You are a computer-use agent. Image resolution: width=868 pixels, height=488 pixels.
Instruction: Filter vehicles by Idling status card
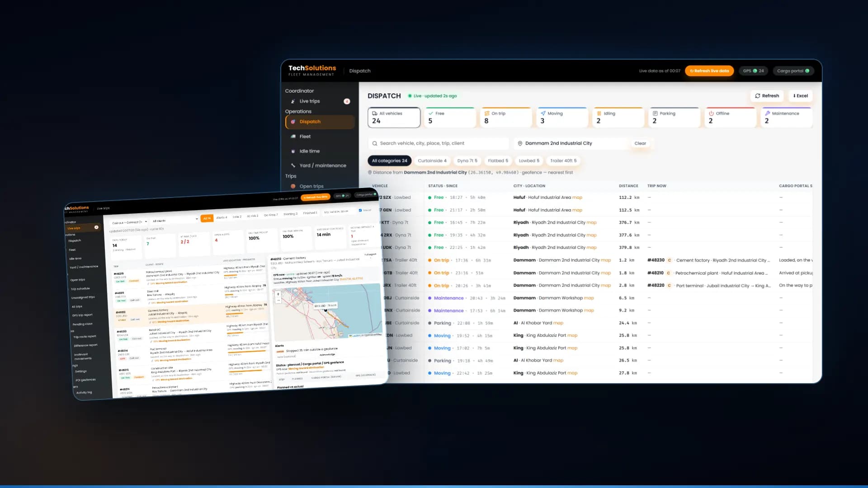tap(618, 117)
